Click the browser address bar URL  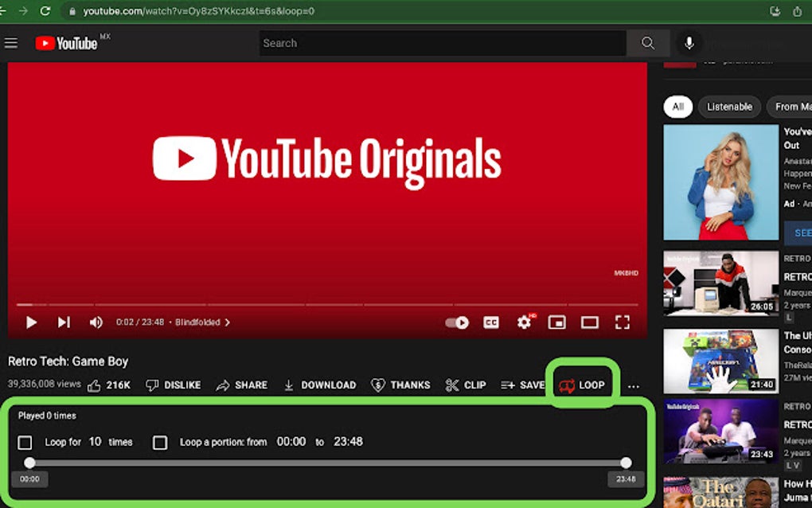199,11
